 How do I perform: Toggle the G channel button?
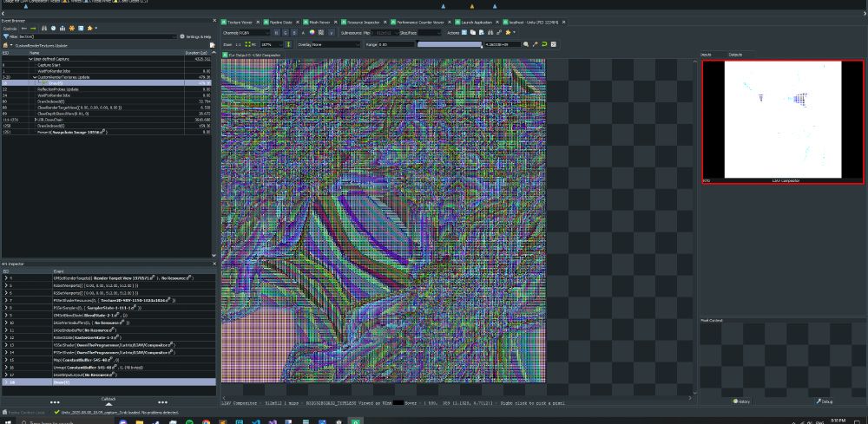coord(285,33)
